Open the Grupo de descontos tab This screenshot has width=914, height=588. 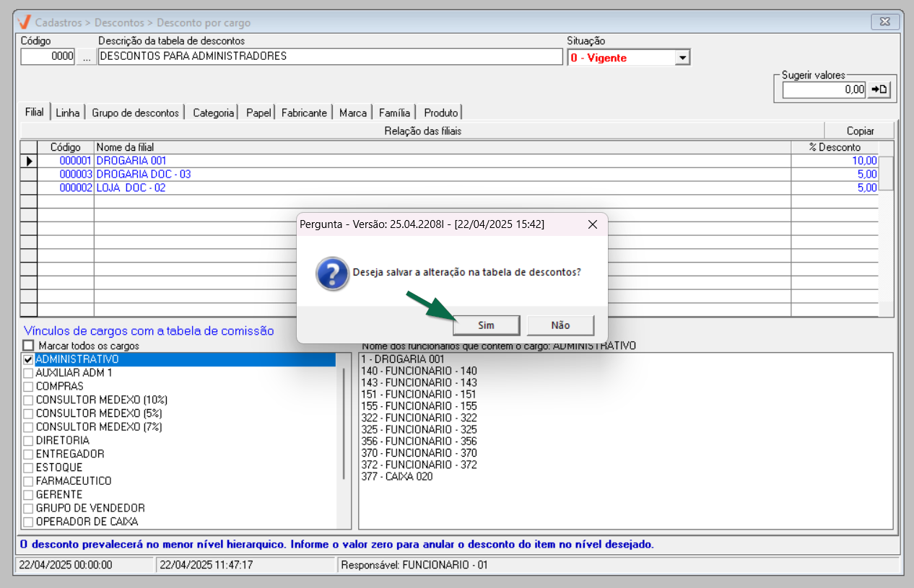point(135,113)
